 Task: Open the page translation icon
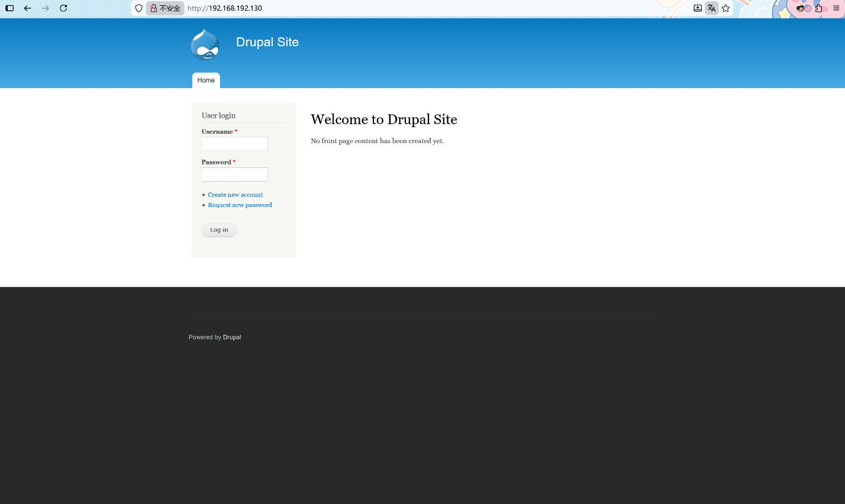711,8
